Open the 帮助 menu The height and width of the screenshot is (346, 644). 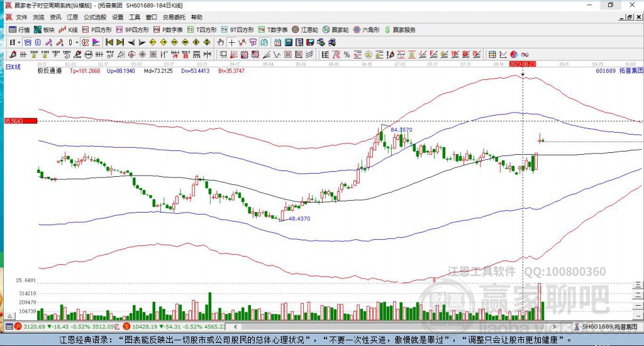[196, 17]
